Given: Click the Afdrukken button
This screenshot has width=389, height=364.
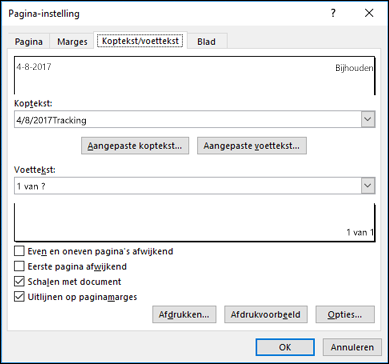Looking at the screenshot, I should point(184,314).
